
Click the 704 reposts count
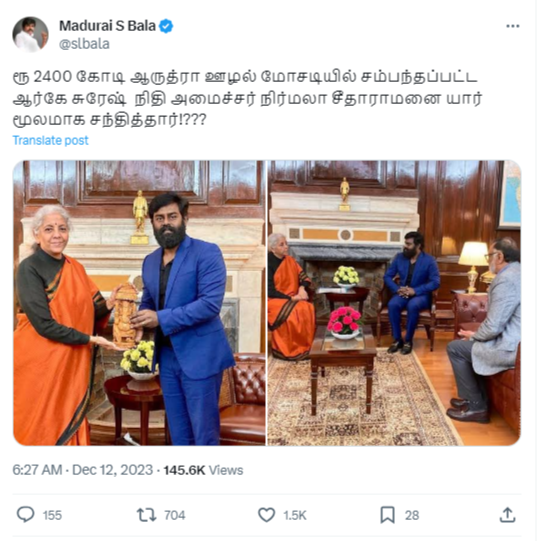coord(175,515)
